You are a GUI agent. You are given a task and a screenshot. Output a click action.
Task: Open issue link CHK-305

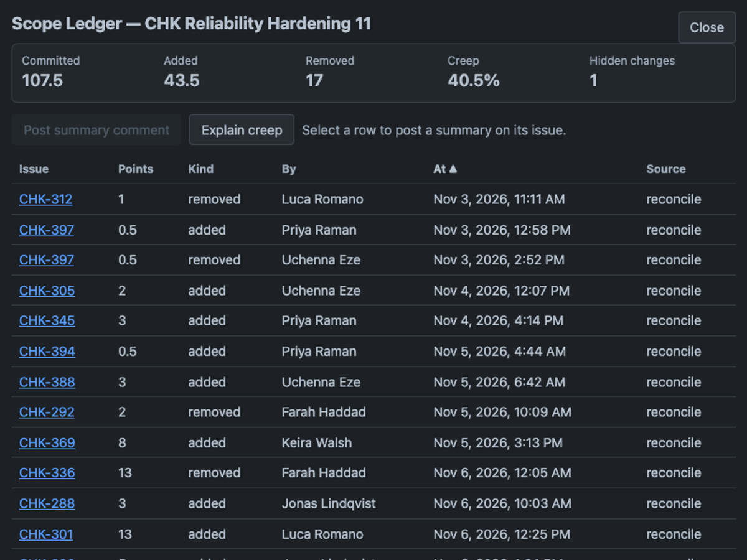click(x=47, y=291)
